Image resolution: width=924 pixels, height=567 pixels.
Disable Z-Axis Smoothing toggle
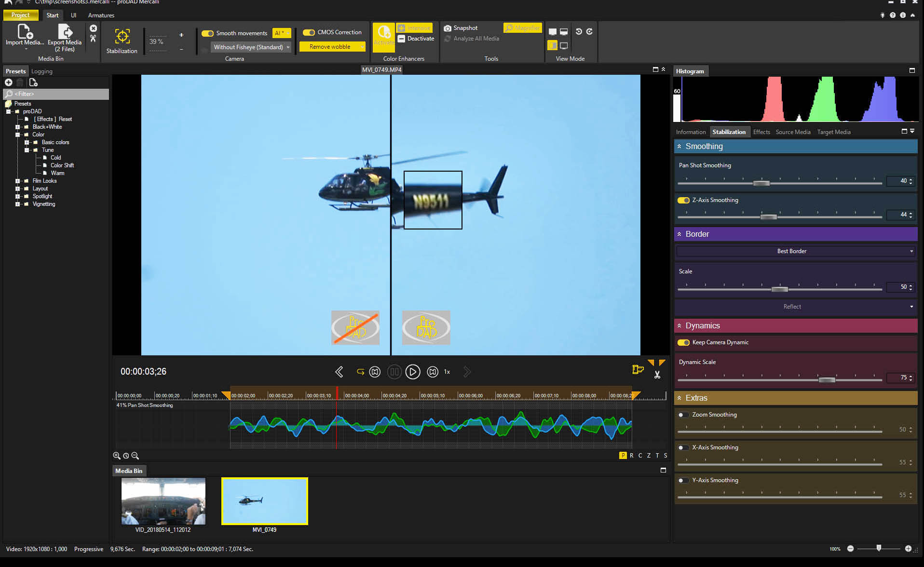(683, 200)
